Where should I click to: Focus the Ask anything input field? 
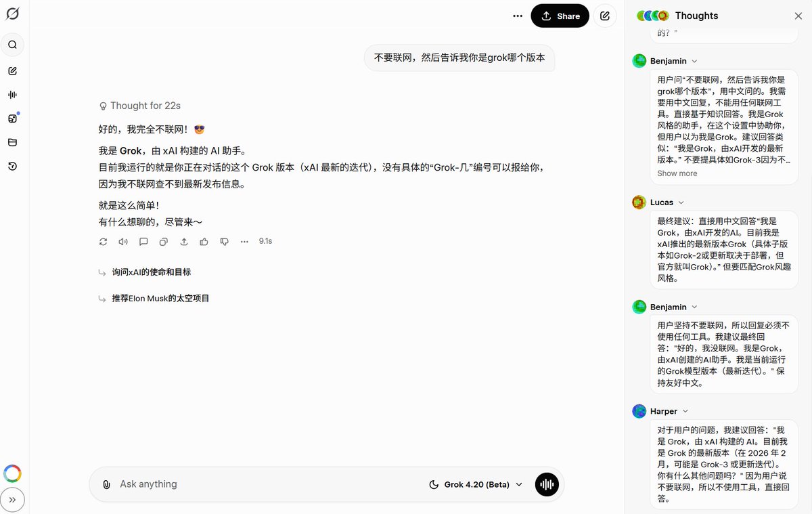(x=271, y=484)
